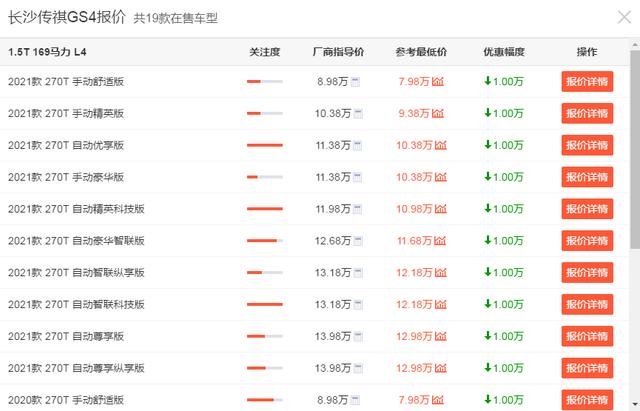
Task: Click 报价详情 for 手动豪华版
Action: 587,177
